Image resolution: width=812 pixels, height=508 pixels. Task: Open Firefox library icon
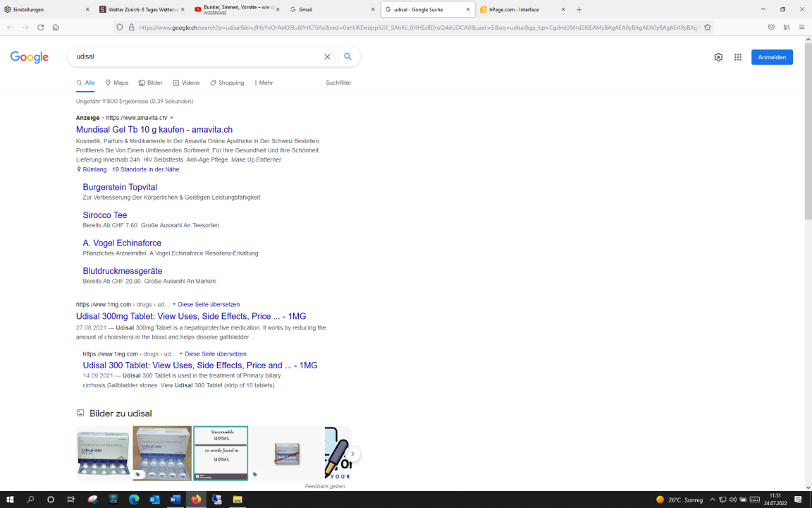[x=787, y=28]
